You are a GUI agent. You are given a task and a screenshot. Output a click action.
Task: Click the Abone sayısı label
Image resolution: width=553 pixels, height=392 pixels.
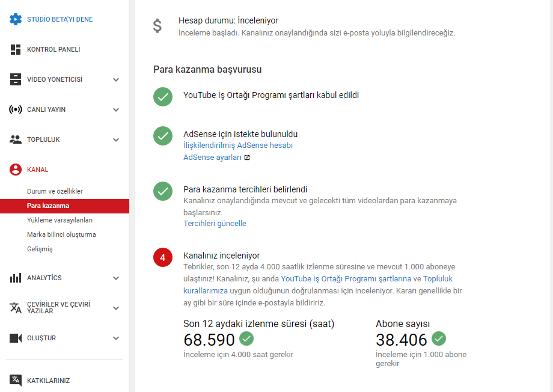[403, 324]
